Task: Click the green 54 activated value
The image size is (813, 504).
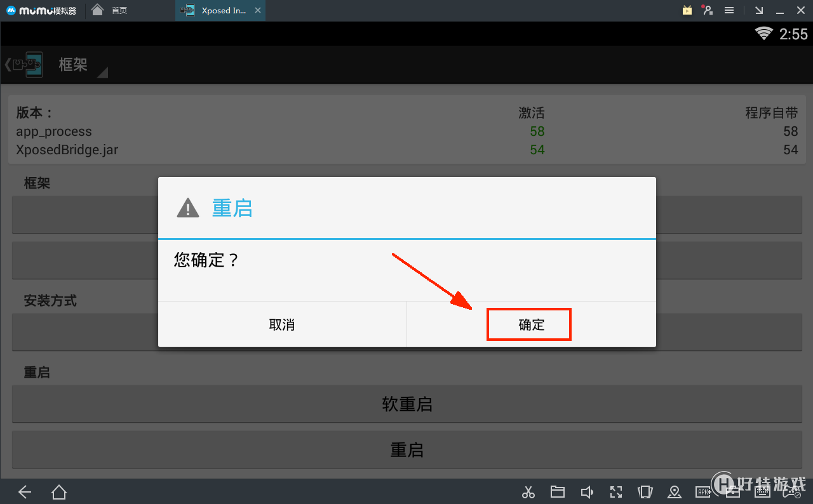Action: click(537, 150)
